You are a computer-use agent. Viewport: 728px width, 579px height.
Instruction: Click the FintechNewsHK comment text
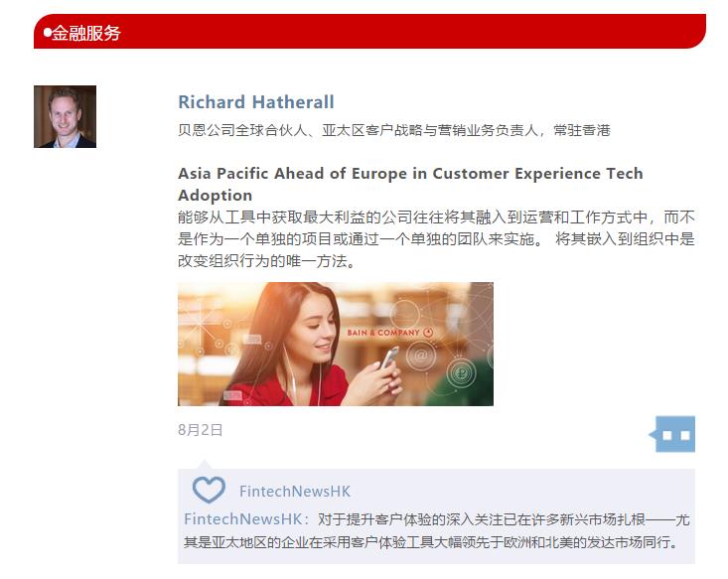(436, 530)
